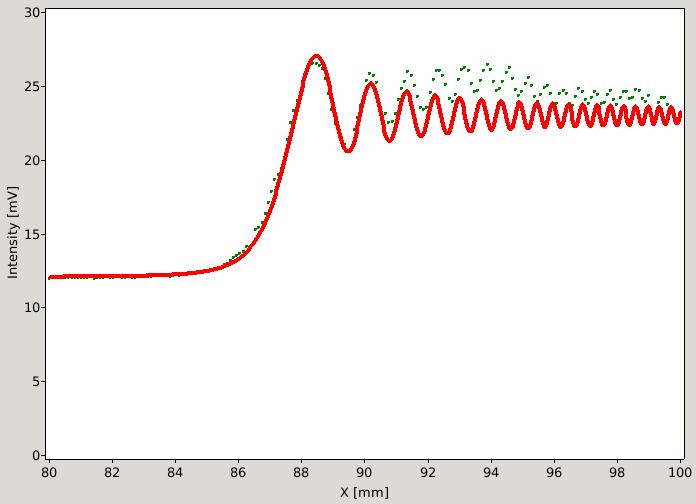Click the red curve's end near 100 mm
This screenshot has width=696, height=504.
pos(680,116)
